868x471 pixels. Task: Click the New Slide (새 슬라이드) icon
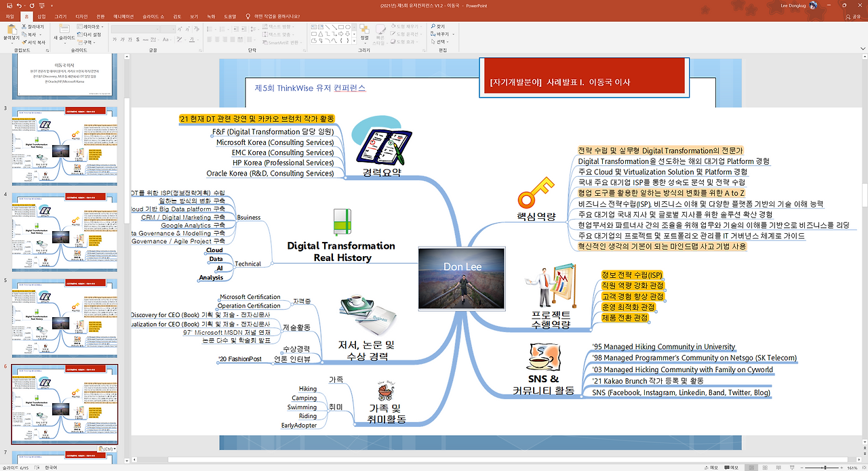(x=64, y=29)
